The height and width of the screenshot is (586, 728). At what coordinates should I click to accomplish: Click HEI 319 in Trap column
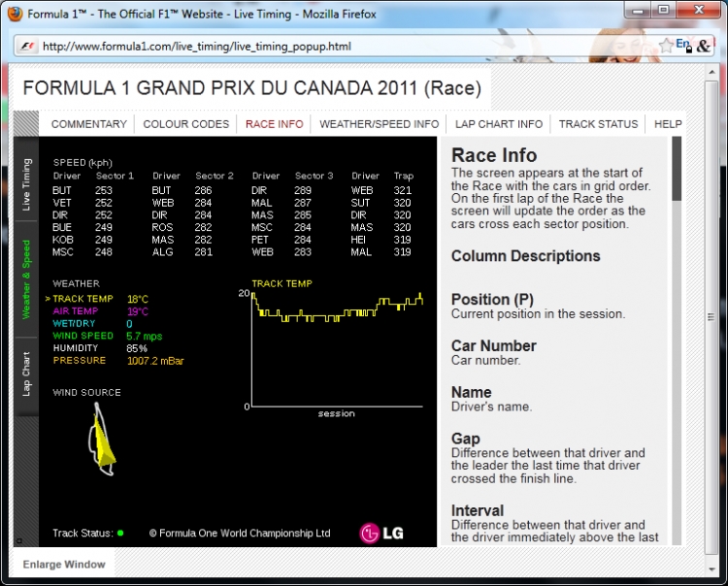tap(381, 240)
